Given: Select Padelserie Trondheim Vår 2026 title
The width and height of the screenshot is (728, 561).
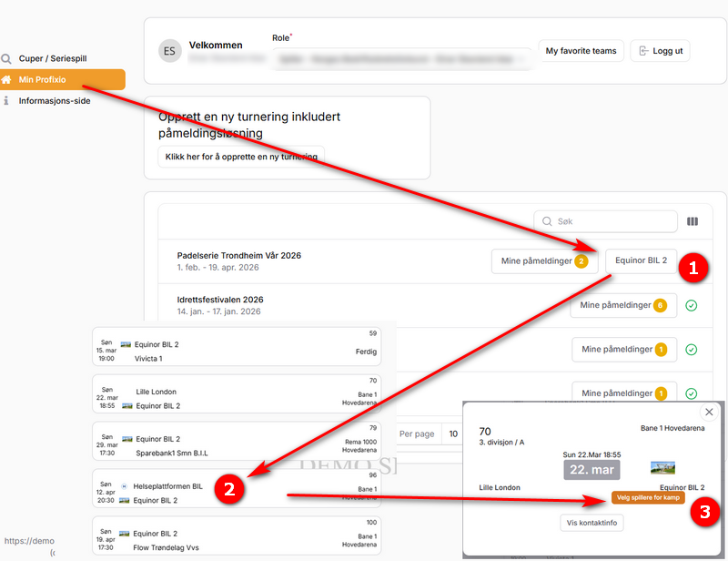Looking at the screenshot, I should (238, 256).
